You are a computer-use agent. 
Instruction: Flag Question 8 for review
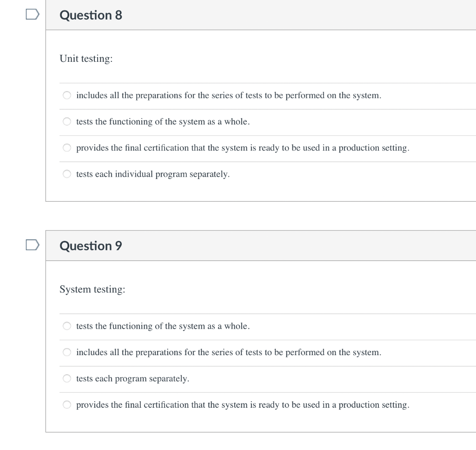pos(32,15)
